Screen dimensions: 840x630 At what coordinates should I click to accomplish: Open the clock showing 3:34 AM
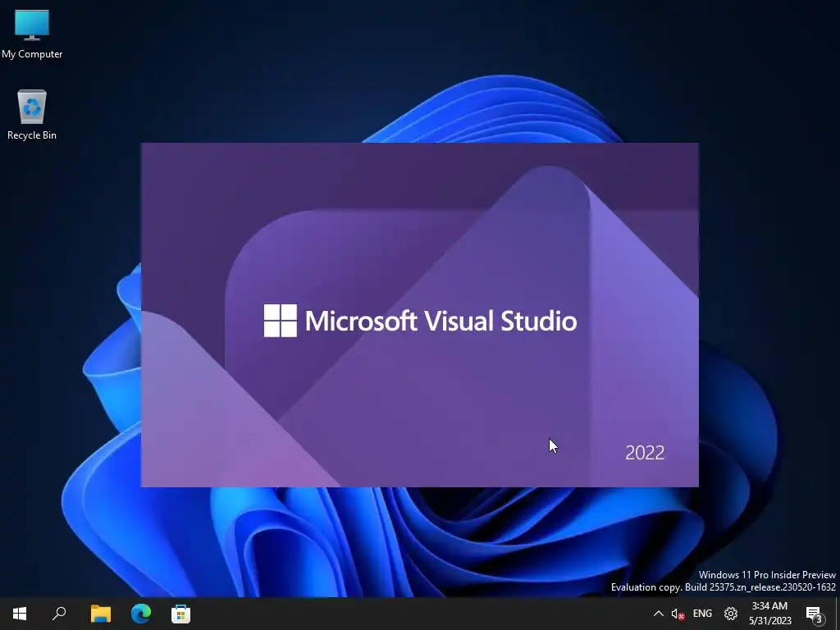pos(769,614)
